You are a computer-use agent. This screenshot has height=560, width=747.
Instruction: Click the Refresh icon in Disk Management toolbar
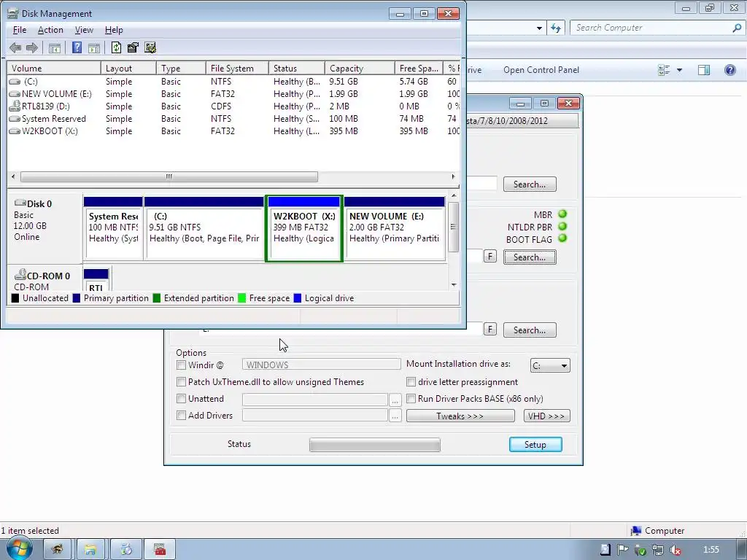[116, 47]
